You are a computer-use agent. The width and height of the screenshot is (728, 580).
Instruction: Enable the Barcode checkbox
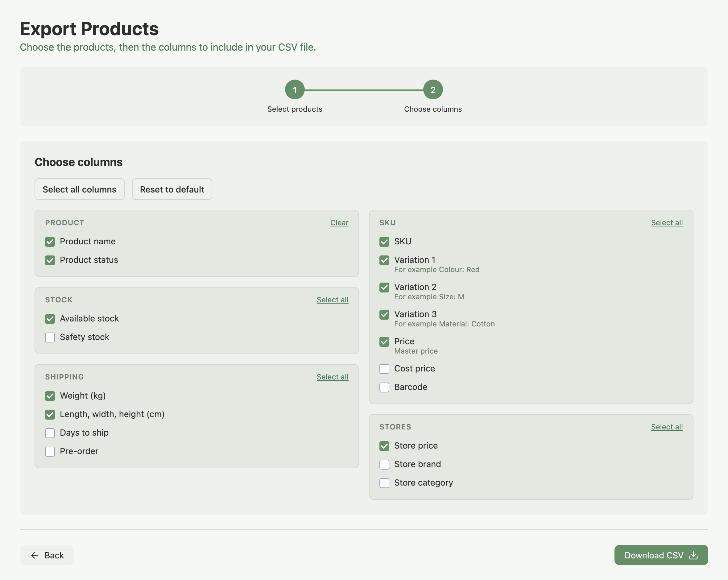tap(384, 387)
